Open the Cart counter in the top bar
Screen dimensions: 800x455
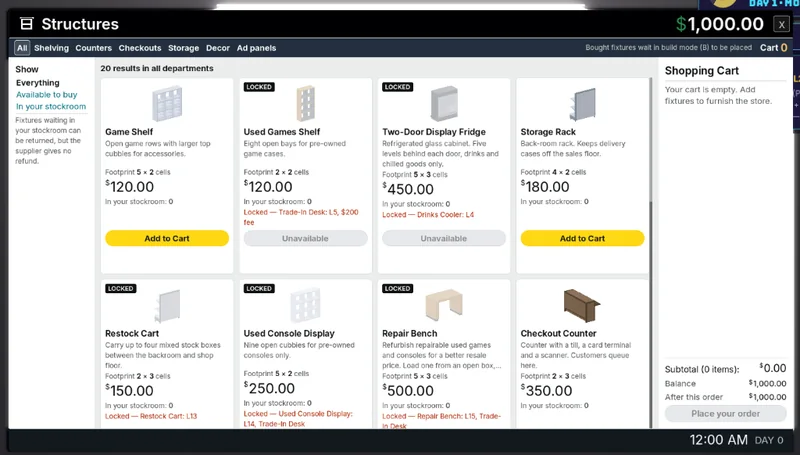(773, 47)
